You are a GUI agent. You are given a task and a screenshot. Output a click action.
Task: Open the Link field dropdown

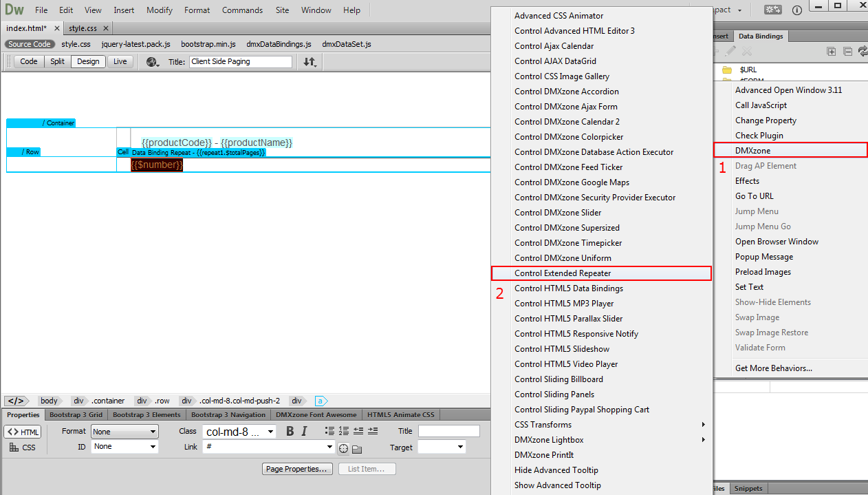click(330, 447)
